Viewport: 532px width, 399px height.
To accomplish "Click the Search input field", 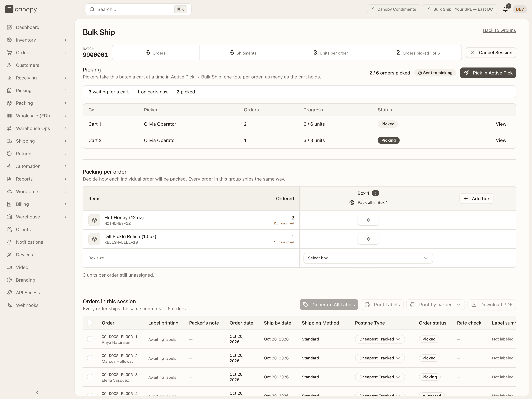I will tap(138, 9).
